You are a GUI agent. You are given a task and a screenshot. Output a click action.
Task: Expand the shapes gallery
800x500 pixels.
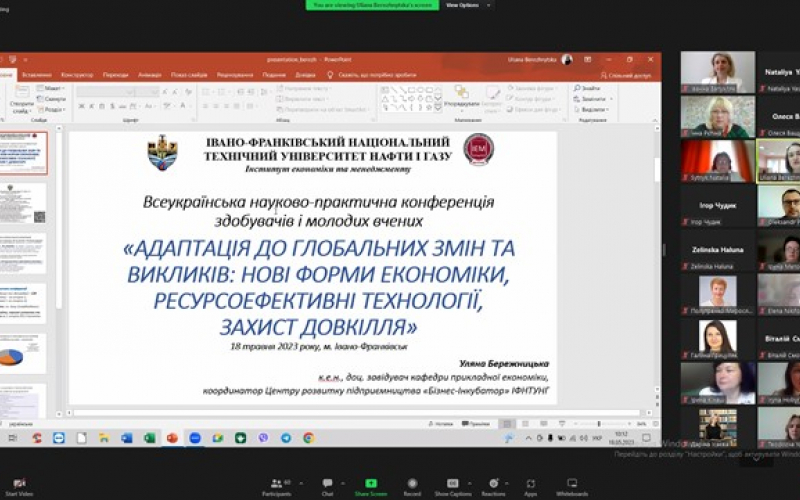point(438,107)
